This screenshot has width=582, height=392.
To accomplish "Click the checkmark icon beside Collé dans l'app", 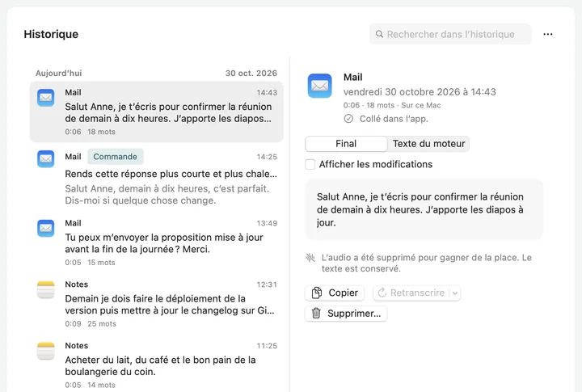I will [348, 119].
